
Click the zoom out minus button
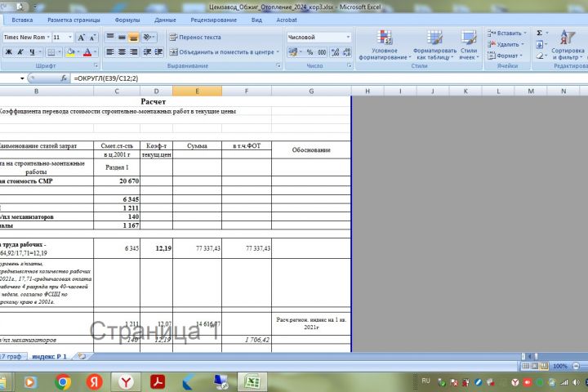tap(577, 366)
